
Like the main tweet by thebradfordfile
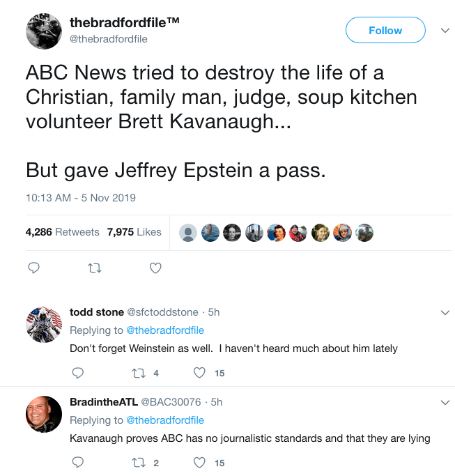point(156,268)
